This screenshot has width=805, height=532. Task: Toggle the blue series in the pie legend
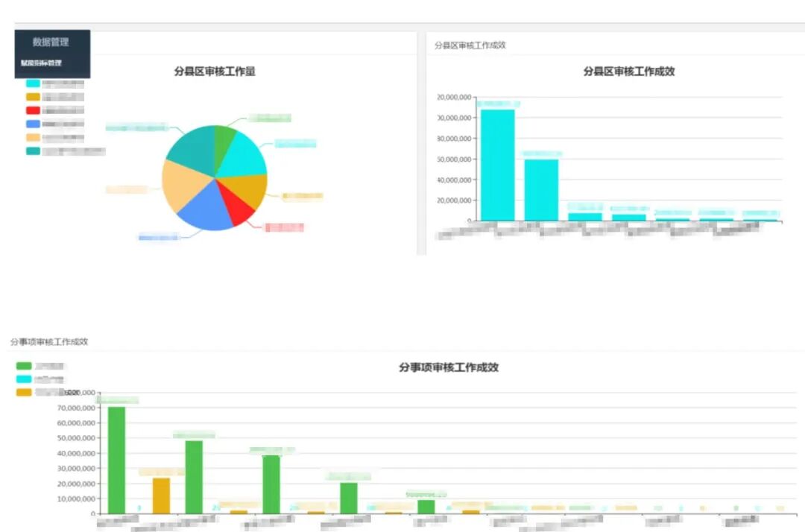coord(33,124)
